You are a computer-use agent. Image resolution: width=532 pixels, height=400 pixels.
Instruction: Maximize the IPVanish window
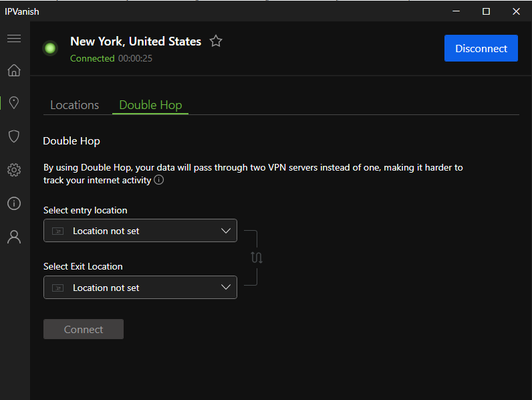click(x=486, y=11)
